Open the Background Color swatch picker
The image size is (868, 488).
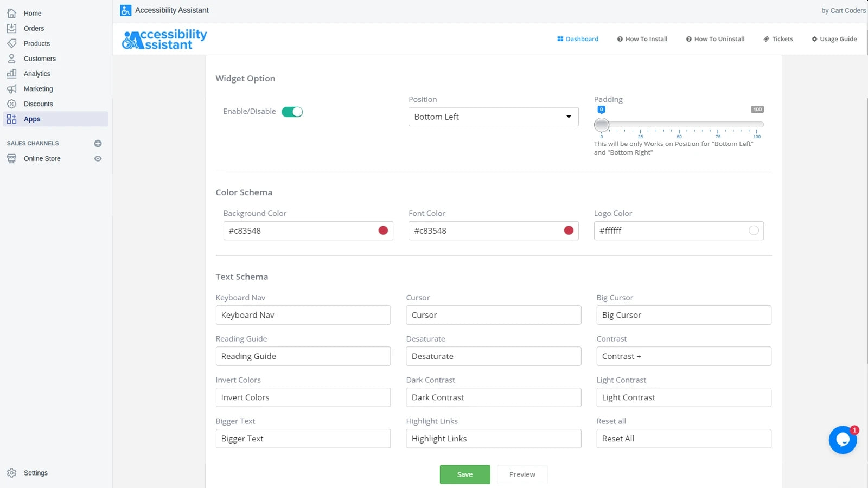tap(383, 230)
